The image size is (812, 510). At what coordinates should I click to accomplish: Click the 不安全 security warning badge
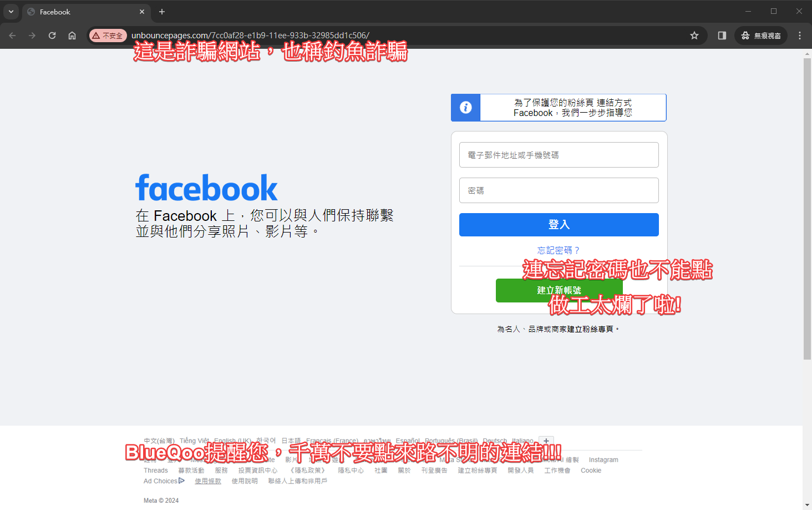click(x=108, y=36)
